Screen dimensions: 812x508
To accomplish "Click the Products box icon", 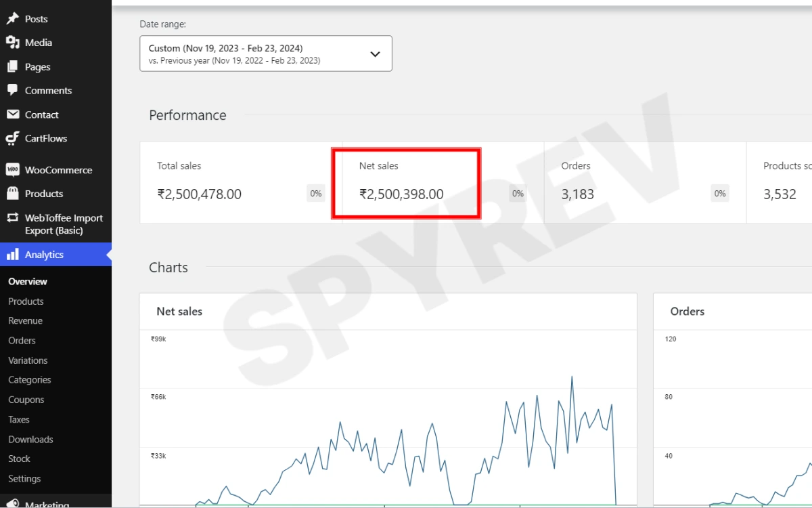I will coord(12,194).
